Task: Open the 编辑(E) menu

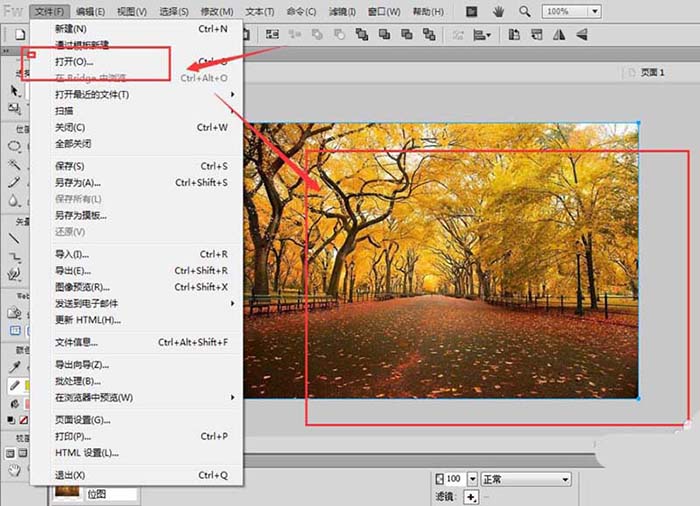Action: point(91,11)
